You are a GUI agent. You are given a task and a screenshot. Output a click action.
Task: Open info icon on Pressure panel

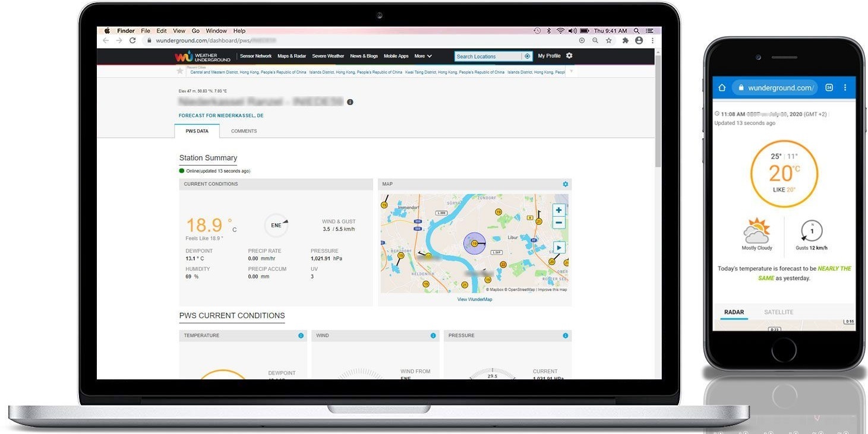point(565,335)
